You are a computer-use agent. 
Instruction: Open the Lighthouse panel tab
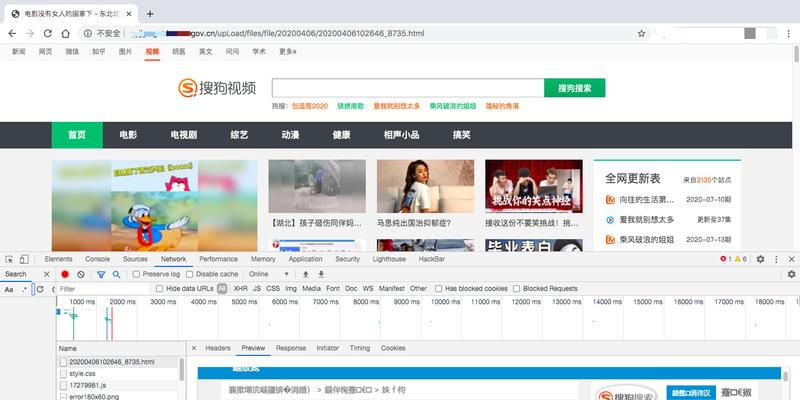(389, 259)
